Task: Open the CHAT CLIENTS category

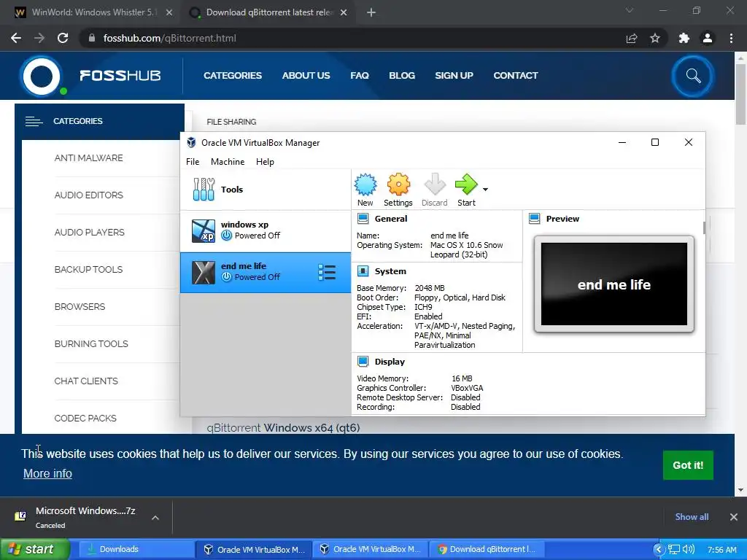Action: coord(86,381)
